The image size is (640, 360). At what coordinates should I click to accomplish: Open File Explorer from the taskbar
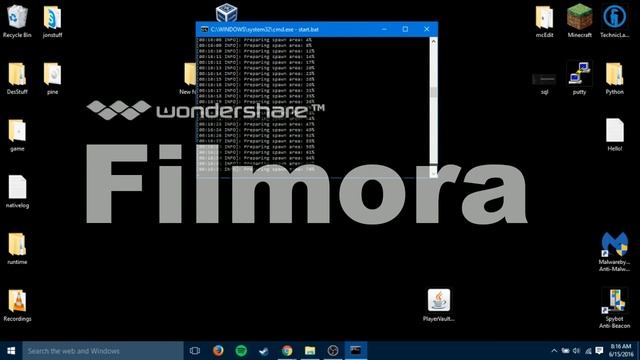[x=310, y=351]
